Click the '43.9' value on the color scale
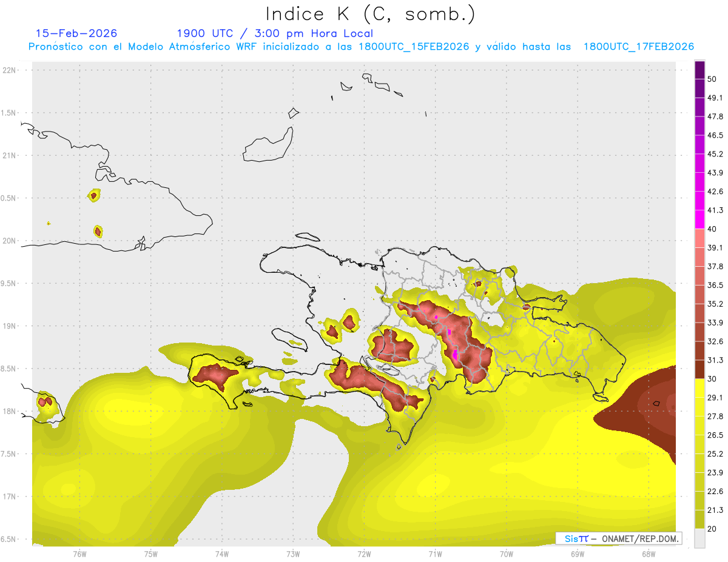 click(715, 173)
